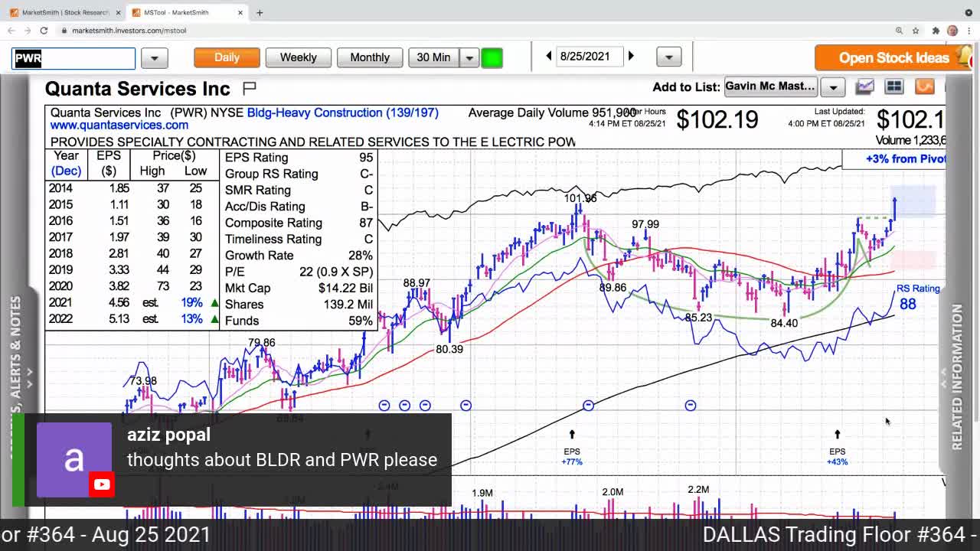Click the browser address bar

pyautogui.click(x=475, y=31)
